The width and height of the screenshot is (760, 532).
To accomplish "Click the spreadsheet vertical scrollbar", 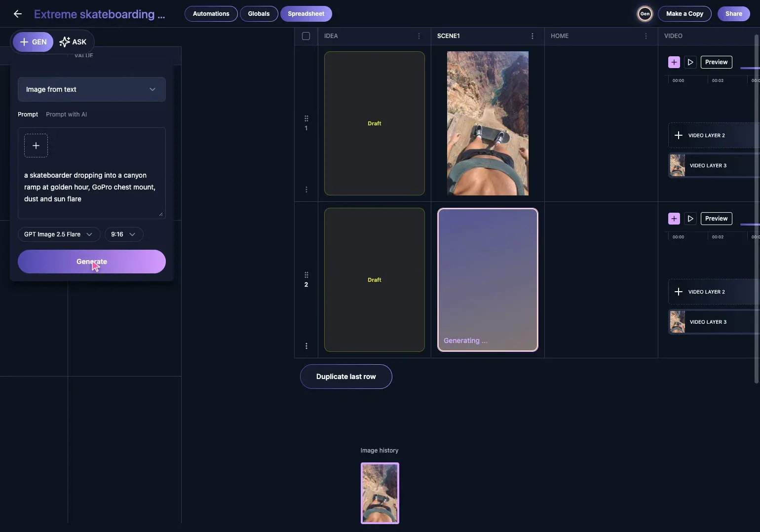I will pos(756,208).
